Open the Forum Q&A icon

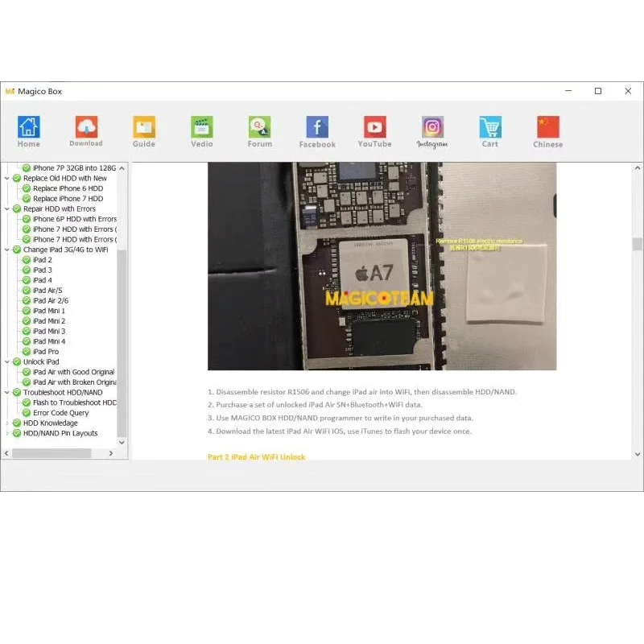click(259, 127)
